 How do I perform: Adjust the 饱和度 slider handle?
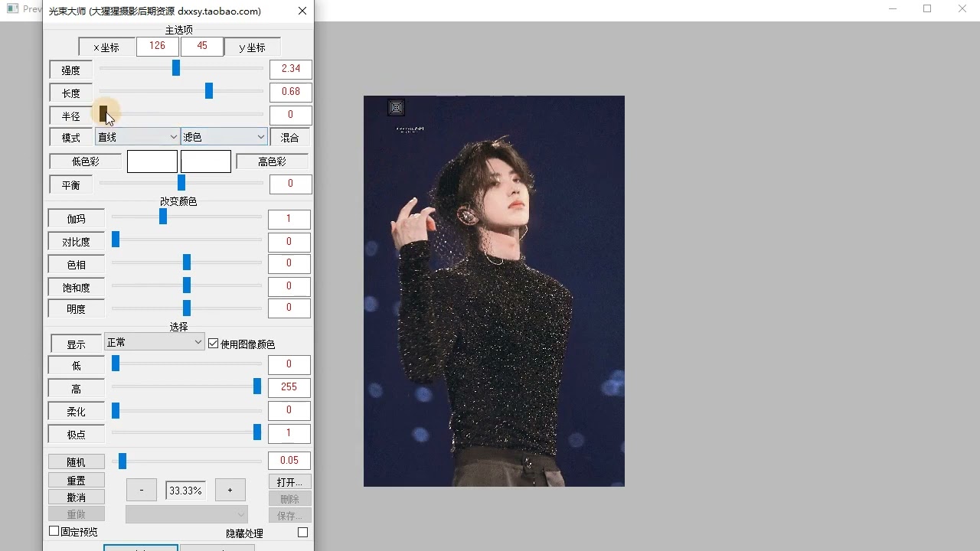click(x=187, y=285)
